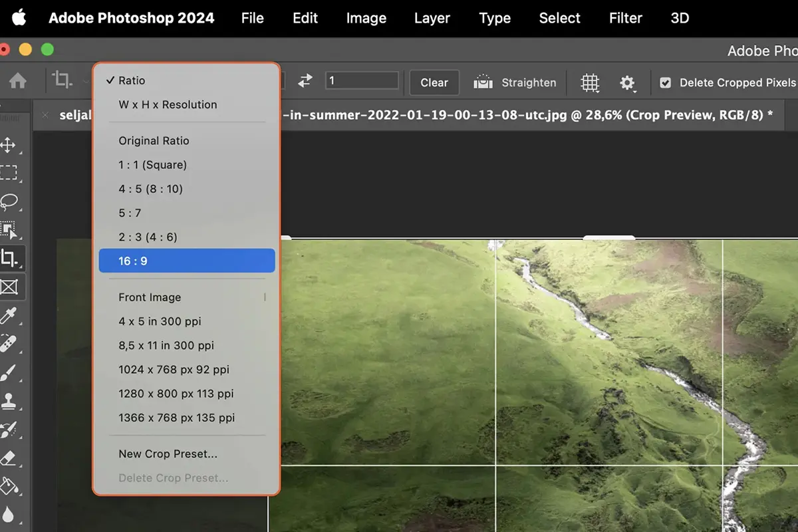Open the crop overlay grid options dropdown

pos(589,82)
